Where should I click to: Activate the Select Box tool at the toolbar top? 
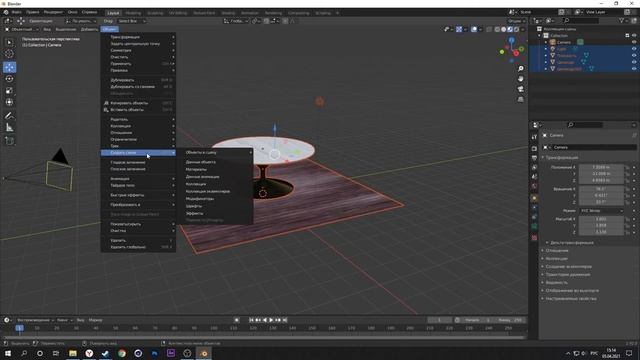tap(9, 42)
